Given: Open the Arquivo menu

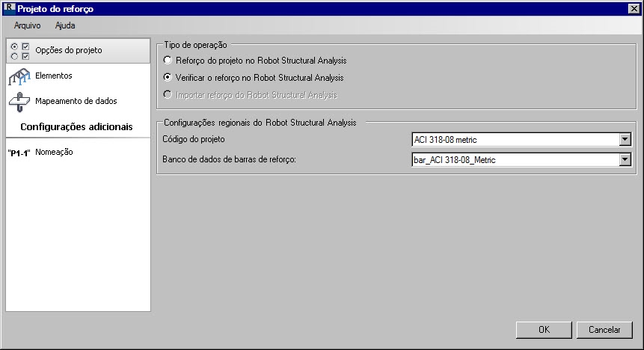Looking at the screenshot, I should [27, 25].
